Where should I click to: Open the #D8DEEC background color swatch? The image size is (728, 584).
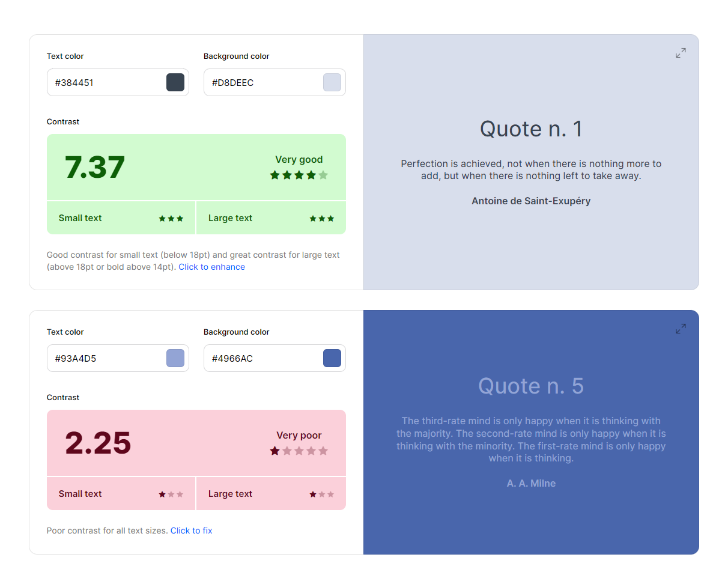click(x=332, y=82)
